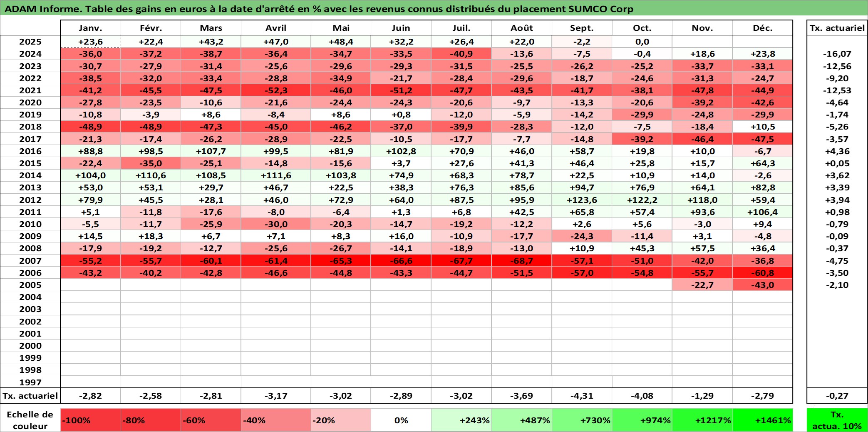Select the 2005 Déc. cell -43,0
This screenshot has height=432, width=868.
point(763,285)
